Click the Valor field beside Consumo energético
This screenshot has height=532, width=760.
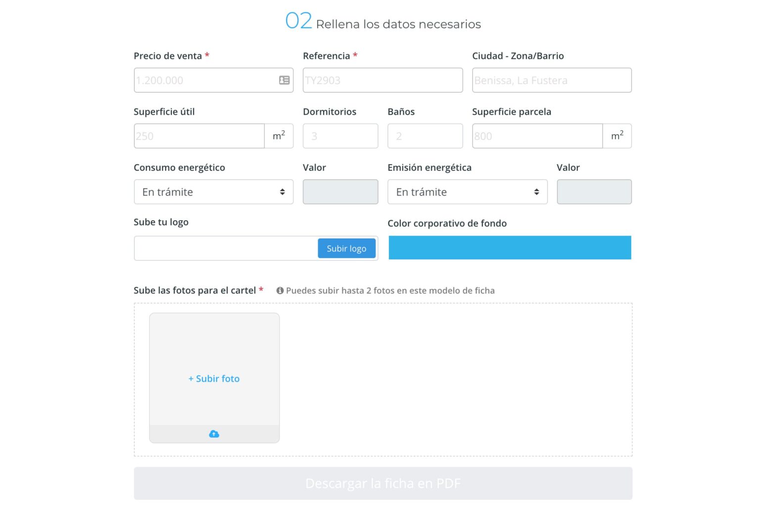pyautogui.click(x=340, y=192)
